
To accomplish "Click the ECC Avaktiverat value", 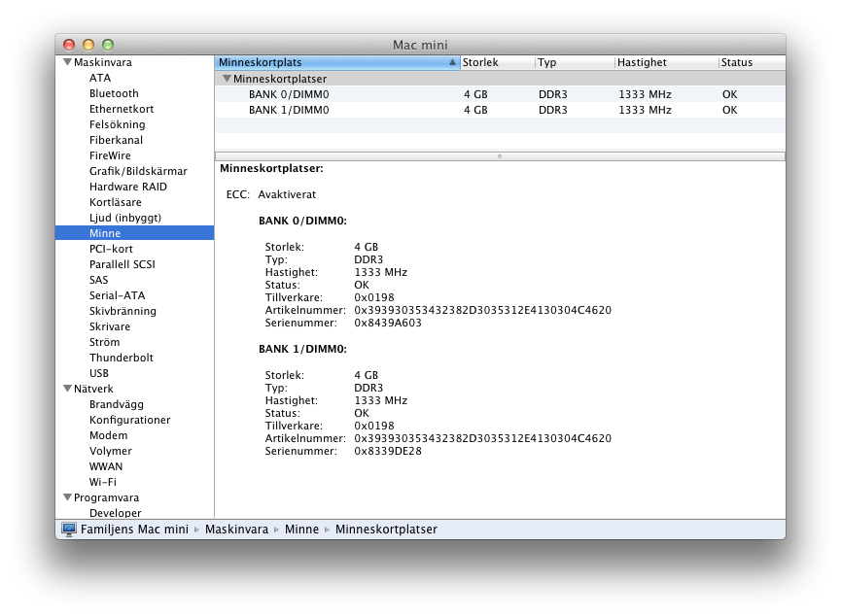I will point(287,194).
